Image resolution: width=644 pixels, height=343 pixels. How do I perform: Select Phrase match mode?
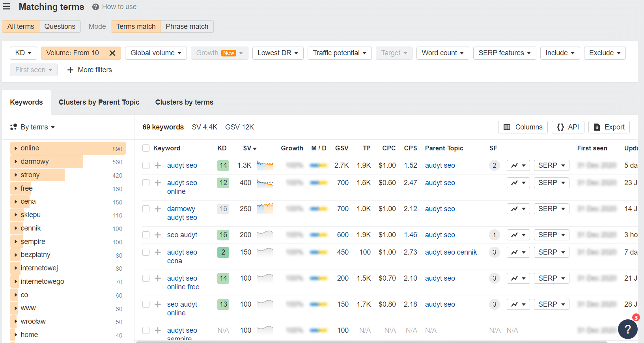pos(187,26)
